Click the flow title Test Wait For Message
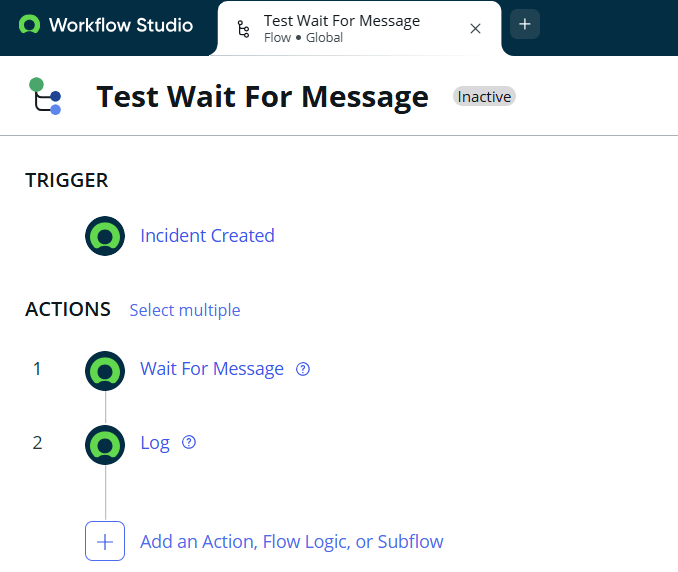The height and width of the screenshot is (572, 678). (262, 96)
